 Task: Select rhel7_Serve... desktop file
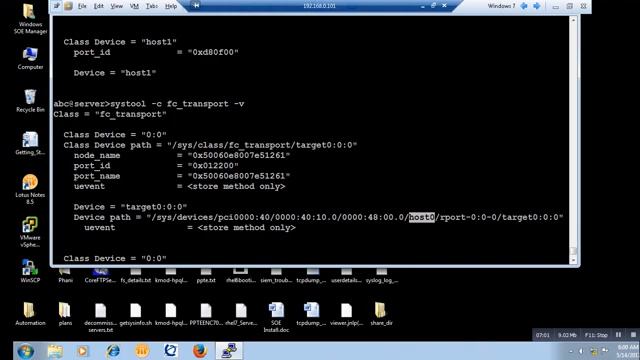coord(241,313)
